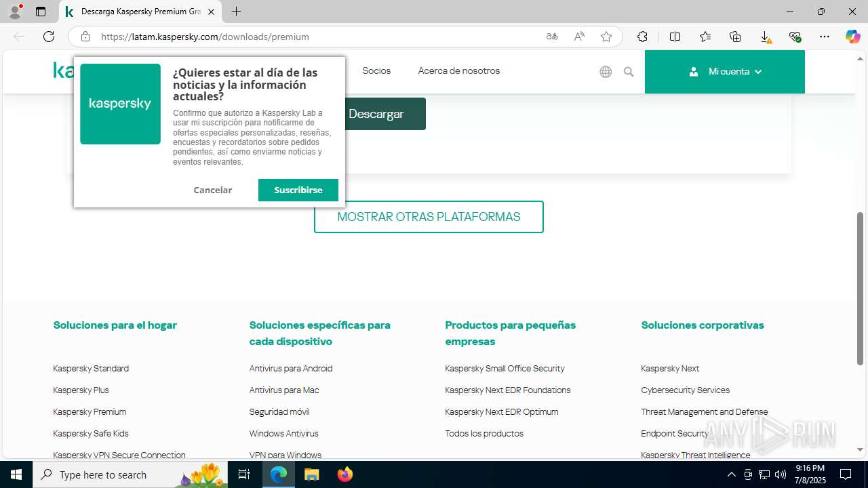Open a new browser tab

tap(236, 12)
